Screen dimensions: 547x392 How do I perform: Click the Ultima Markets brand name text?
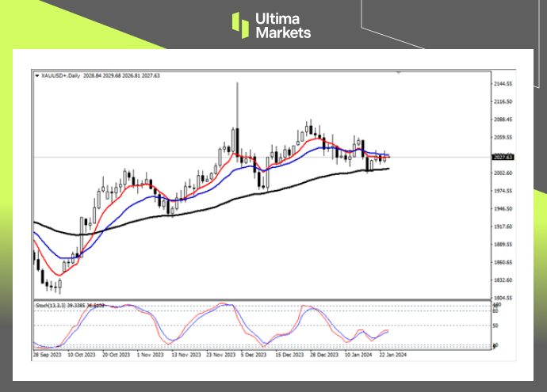(x=282, y=25)
